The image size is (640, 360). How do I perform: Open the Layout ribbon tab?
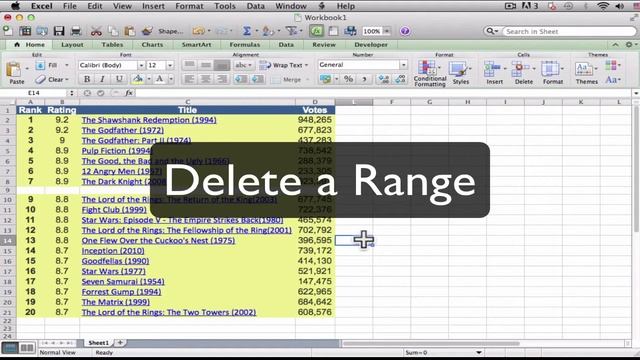click(x=72, y=44)
